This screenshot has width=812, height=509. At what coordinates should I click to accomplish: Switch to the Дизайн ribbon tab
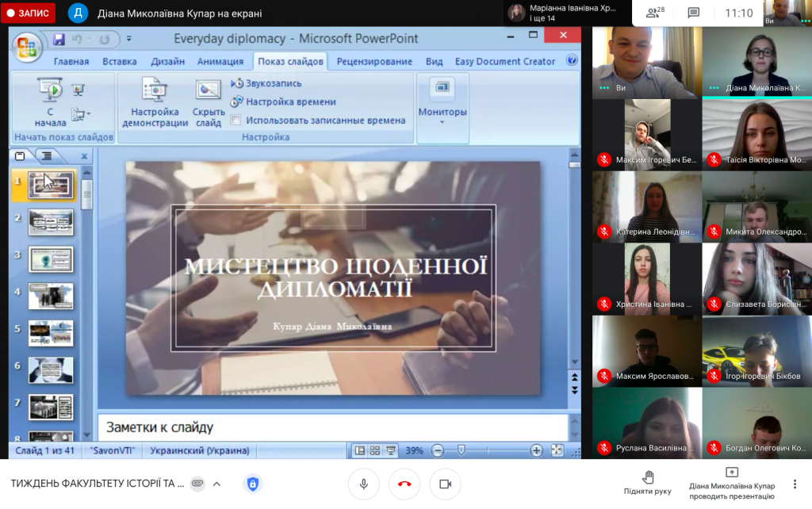pos(167,61)
